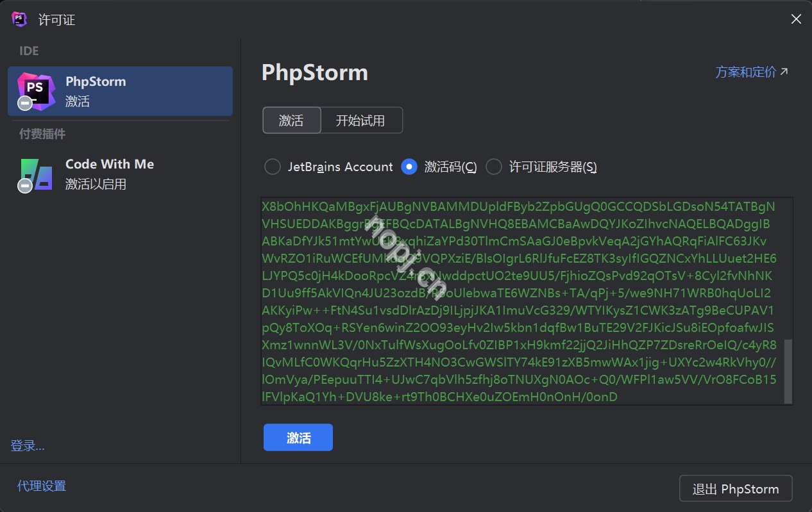Image resolution: width=812 pixels, height=512 pixels.
Task: Open the PhpStorm 激活 entry in the IDE list
Action: (x=120, y=91)
